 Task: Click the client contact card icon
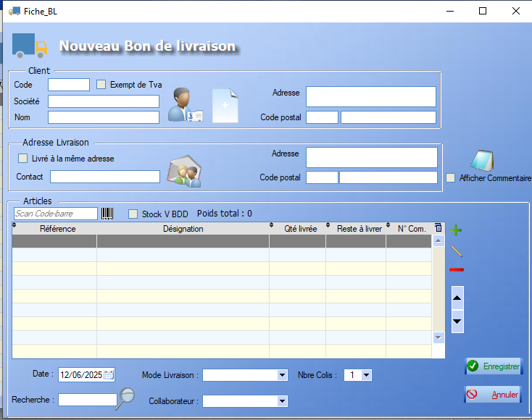click(x=185, y=105)
